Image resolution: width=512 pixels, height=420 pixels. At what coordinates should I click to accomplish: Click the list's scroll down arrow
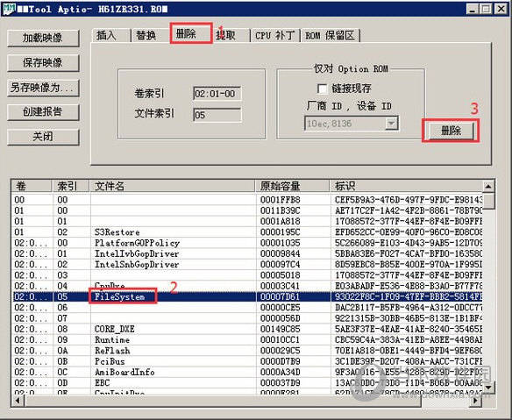tap(488, 388)
